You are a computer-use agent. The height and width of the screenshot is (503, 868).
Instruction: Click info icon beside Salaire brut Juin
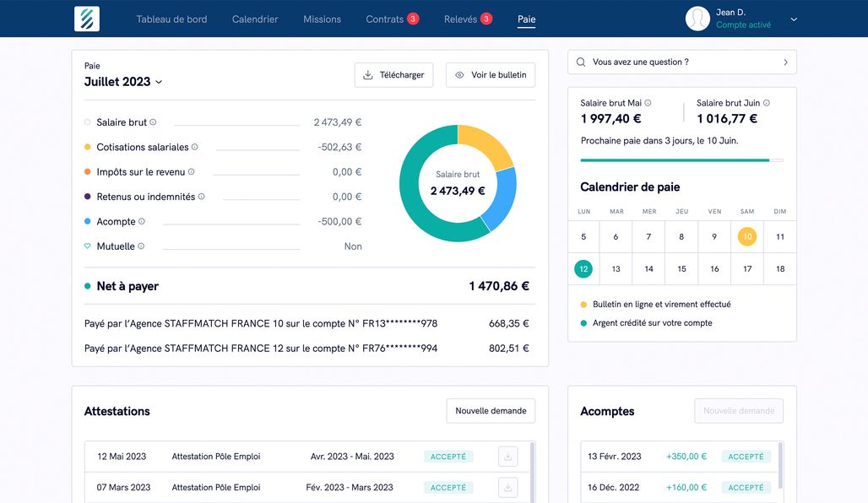[x=767, y=103]
